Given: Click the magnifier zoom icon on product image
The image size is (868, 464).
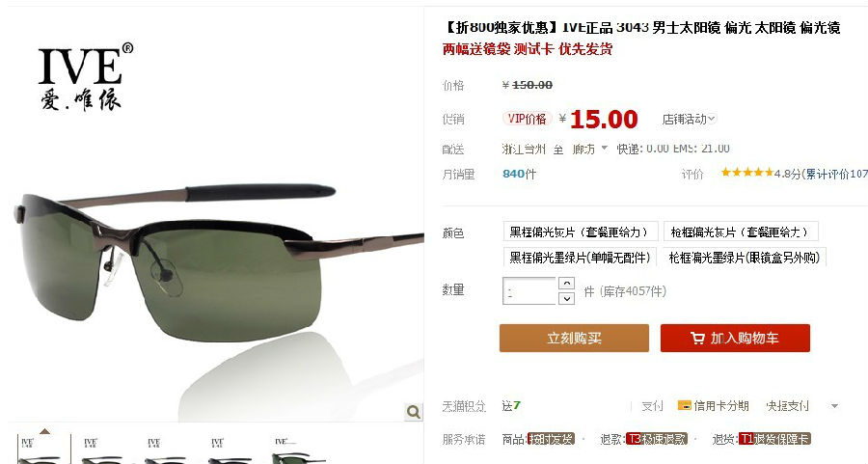Looking at the screenshot, I should (414, 411).
